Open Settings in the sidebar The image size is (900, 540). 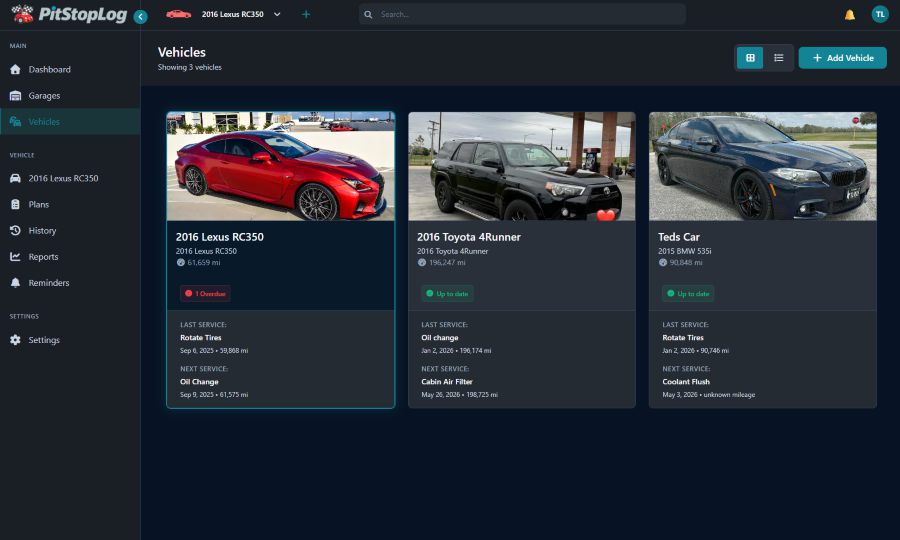[70, 340]
